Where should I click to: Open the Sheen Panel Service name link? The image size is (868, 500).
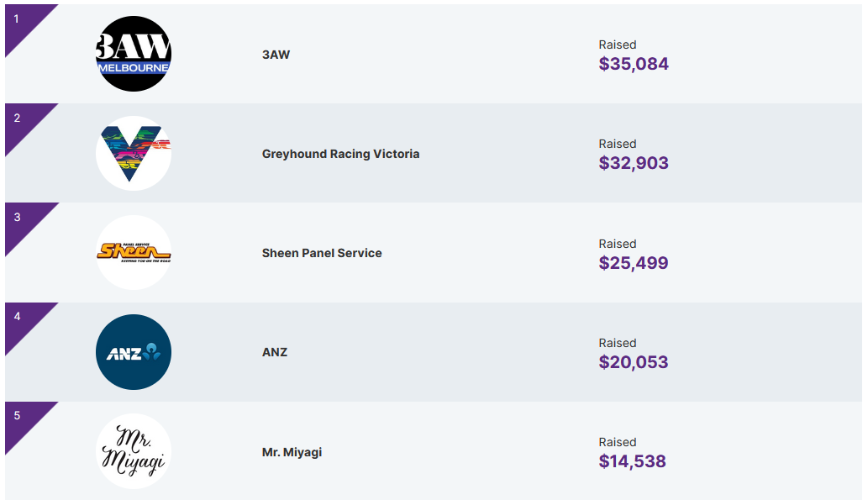click(322, 253)
